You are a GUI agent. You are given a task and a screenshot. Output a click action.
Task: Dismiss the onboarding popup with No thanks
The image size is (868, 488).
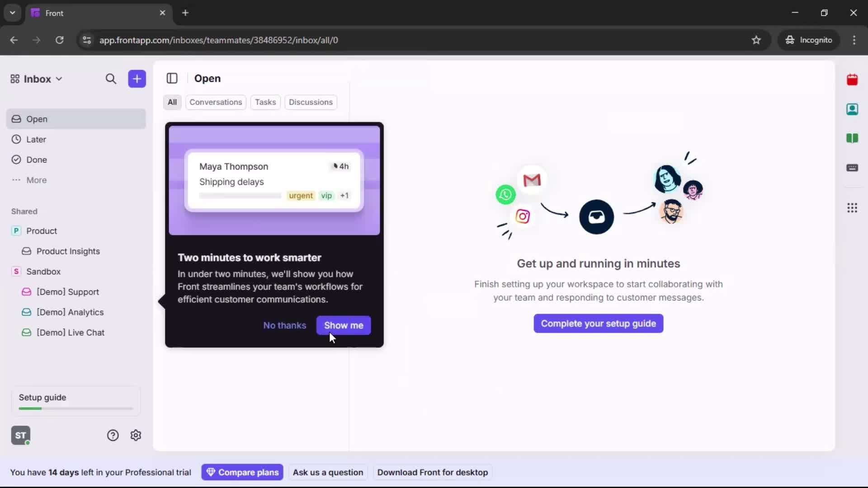pos(284,325)
